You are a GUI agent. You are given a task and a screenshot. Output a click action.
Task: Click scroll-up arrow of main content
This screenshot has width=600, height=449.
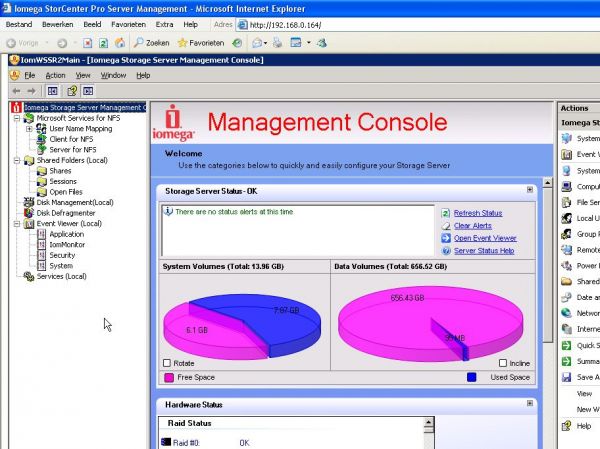548,183
